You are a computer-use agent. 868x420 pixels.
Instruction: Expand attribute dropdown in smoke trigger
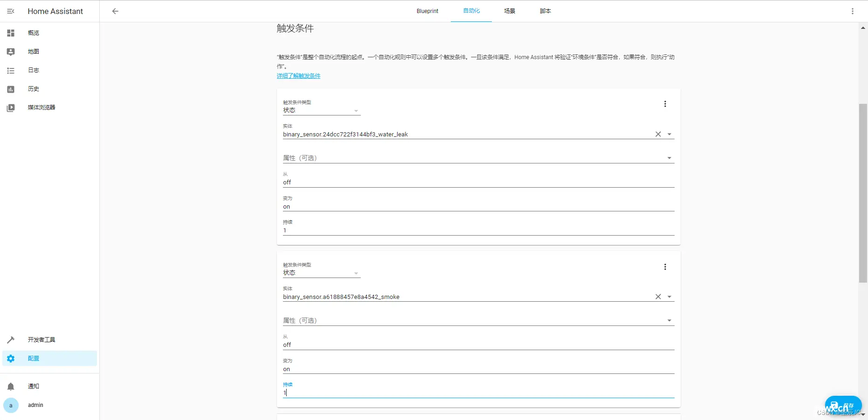coord(669,320)
